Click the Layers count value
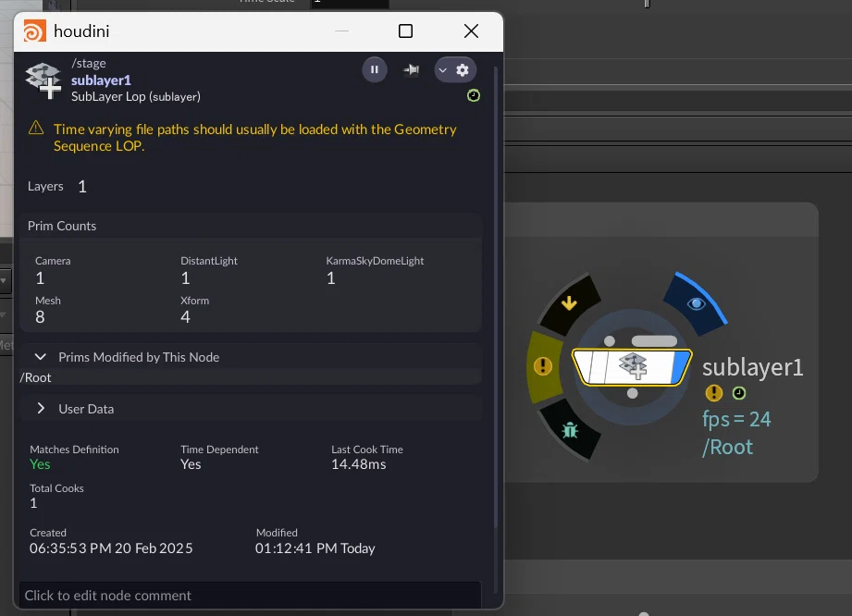Screen dimensions: 852x616 click(82, 187)
